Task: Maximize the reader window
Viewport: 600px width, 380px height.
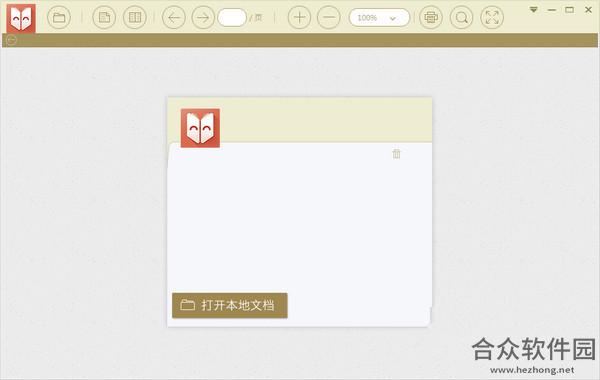Action: pos(569,10)
